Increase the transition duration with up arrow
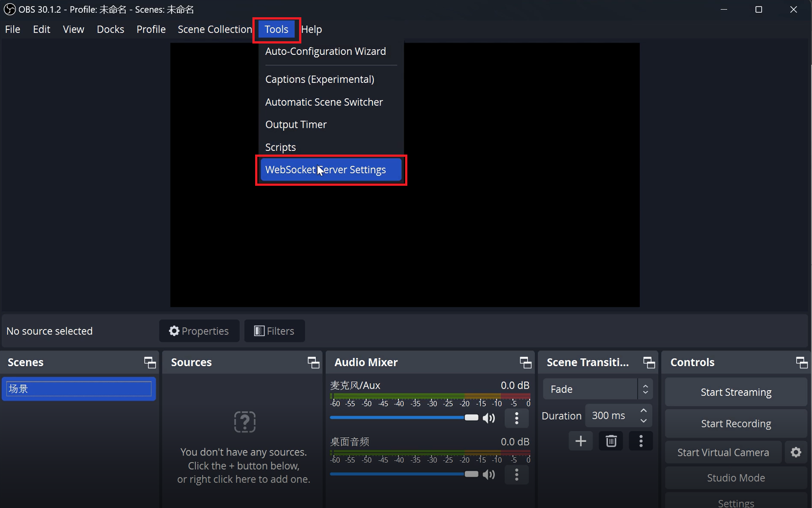812x508 pixels. (643, 411)
